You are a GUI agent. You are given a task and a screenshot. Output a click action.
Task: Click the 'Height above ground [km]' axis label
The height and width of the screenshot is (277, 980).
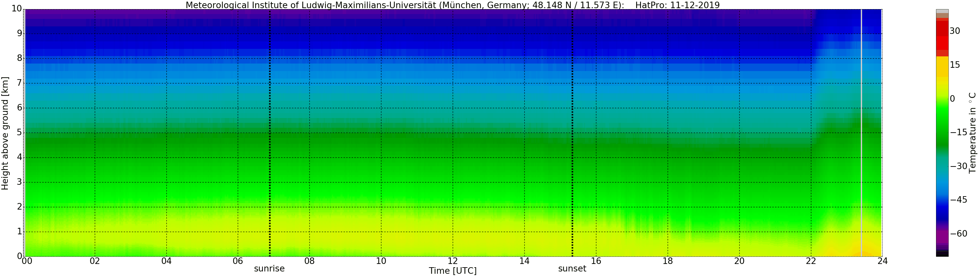pyautogui.click(x=5, y=133)
